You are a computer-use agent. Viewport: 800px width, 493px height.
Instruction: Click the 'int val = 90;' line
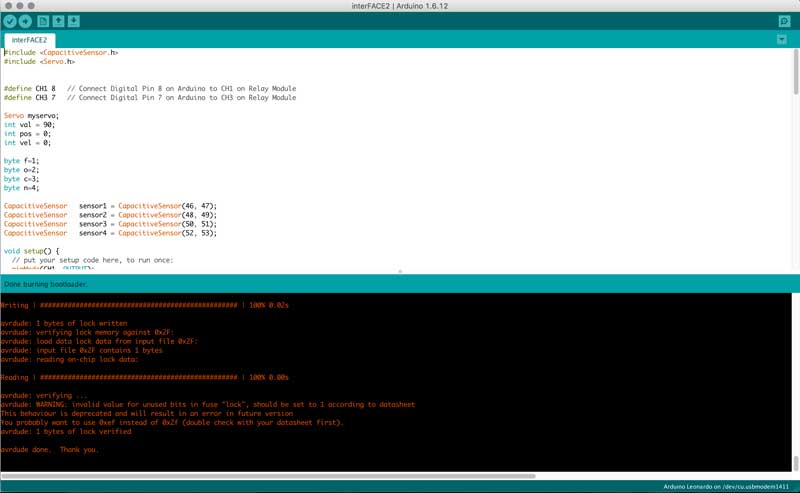[29, 125]
